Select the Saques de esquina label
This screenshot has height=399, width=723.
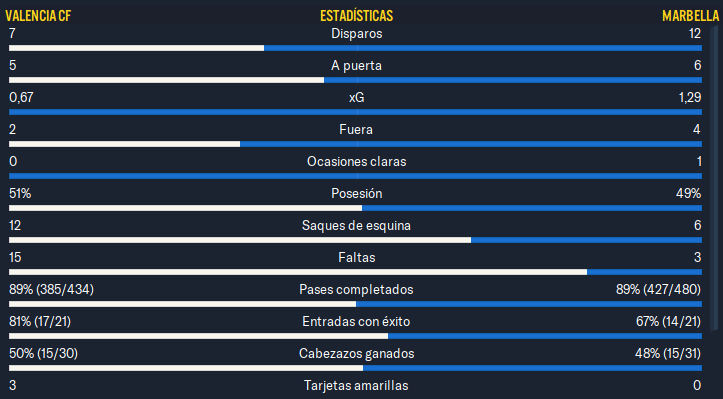click(356, 226)
